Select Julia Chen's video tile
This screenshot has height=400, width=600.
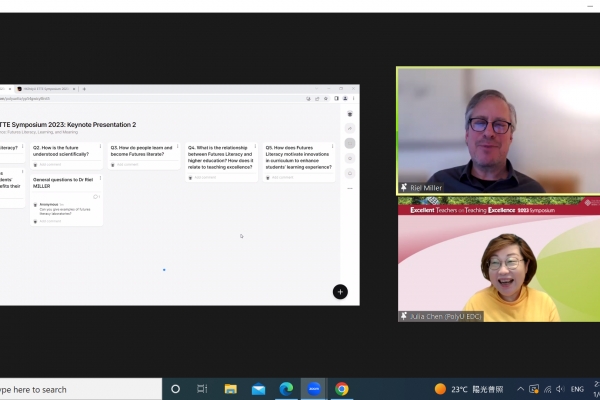[x=499, y=259]
